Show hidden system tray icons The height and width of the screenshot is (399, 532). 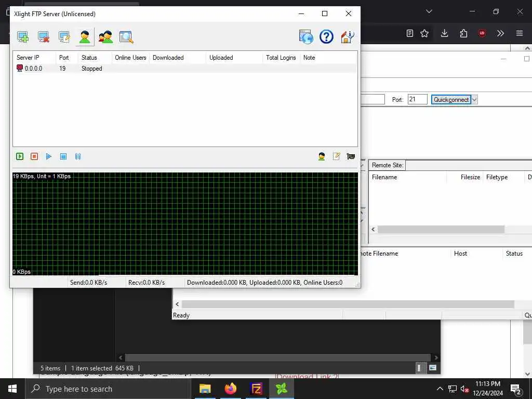point(440,389)
